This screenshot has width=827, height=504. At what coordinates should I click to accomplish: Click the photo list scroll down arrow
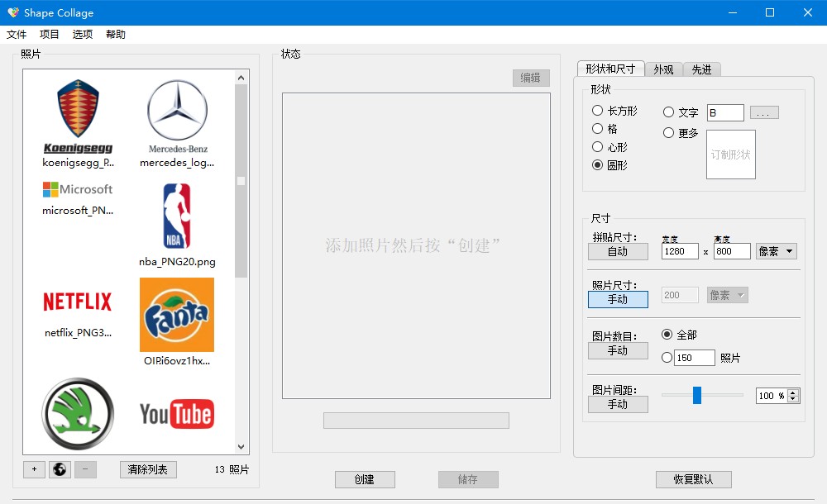[x=241, y=446]
